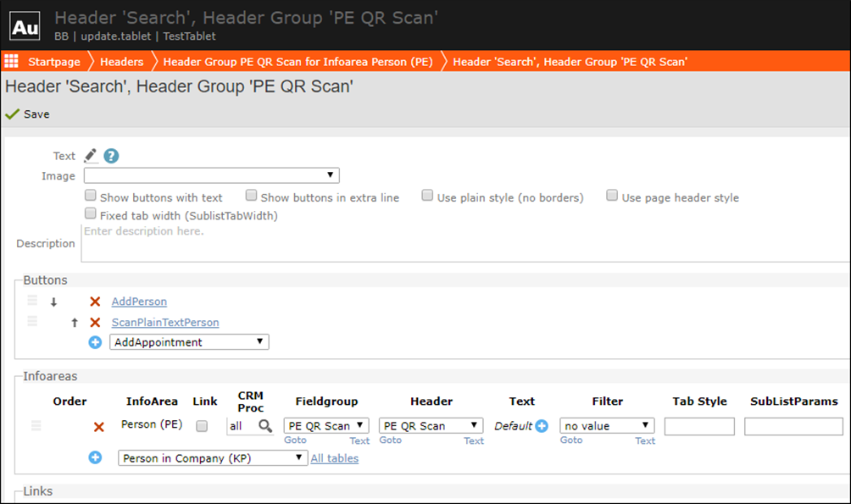Remove the Person (PE) infoarea row
This screenshot has height=504, width=851.
(98, 427)
